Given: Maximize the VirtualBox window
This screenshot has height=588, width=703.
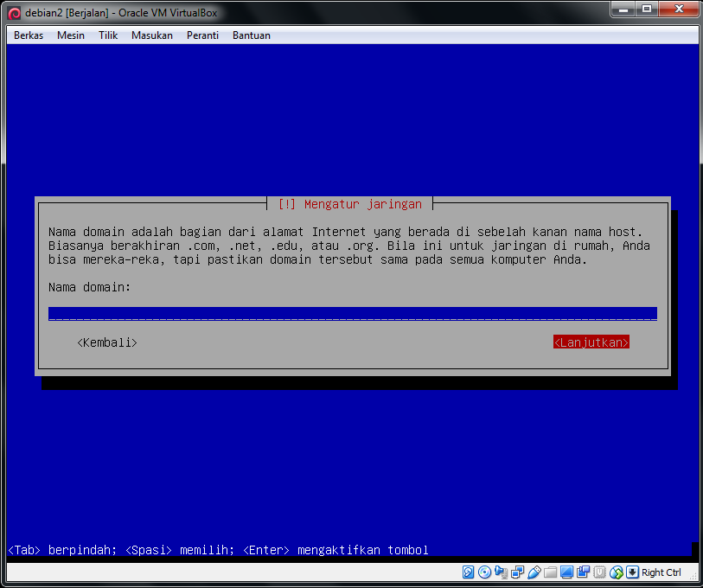Looking at the screenshot, I should point(647,9).
